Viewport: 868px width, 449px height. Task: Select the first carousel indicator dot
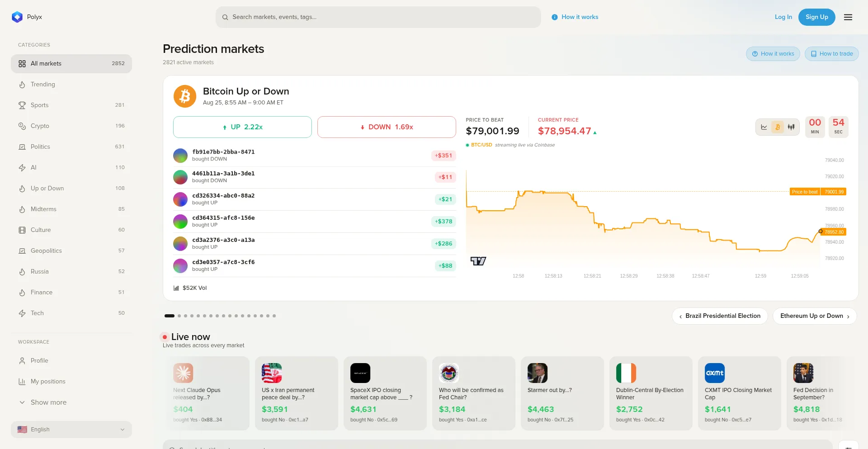[x=170, y=316]
